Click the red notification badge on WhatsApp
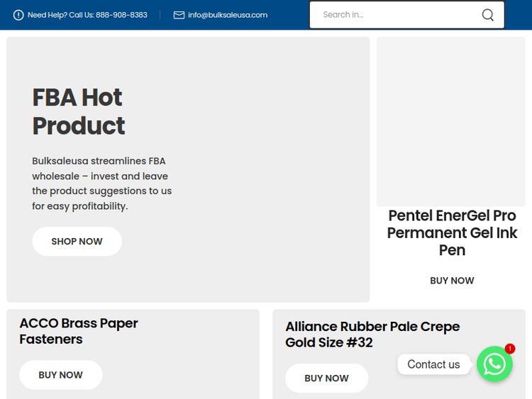The width and height of the screenshot is (532, 399). [x=510, y=349]
